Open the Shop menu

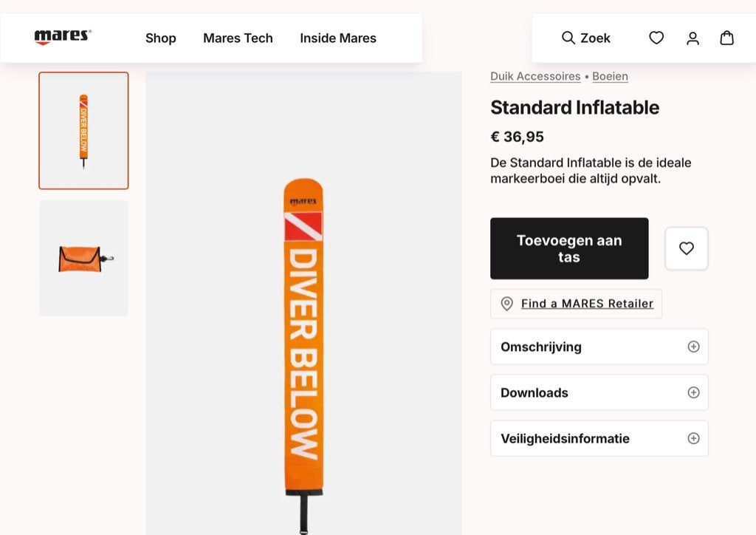[160, 38]
